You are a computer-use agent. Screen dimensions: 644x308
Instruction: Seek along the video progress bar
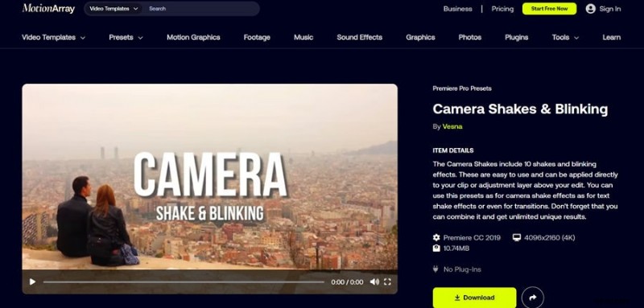(x=184, y=281)
